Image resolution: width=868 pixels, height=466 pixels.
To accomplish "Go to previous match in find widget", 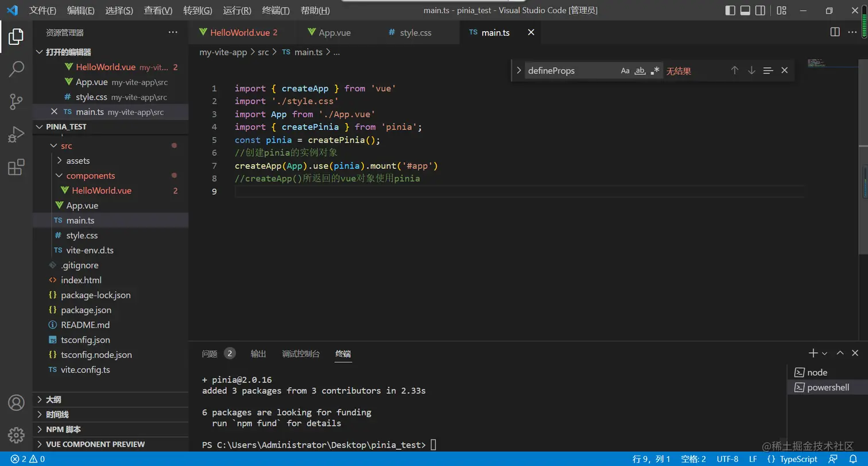I will click(734, 70).
